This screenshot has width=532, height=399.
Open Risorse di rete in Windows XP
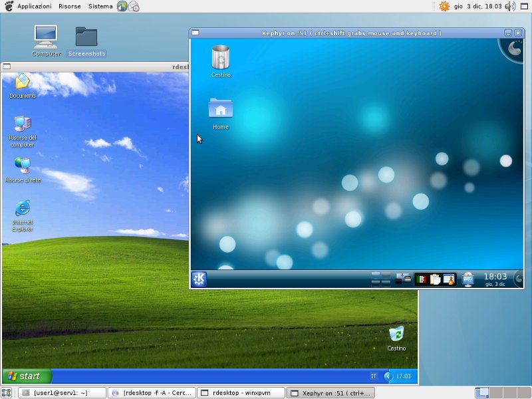click(x=23, y=170)
